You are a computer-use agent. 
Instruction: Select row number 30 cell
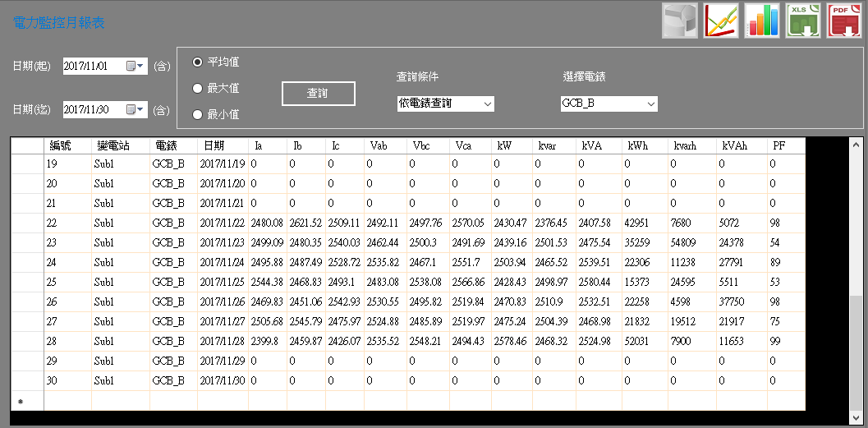67,380
